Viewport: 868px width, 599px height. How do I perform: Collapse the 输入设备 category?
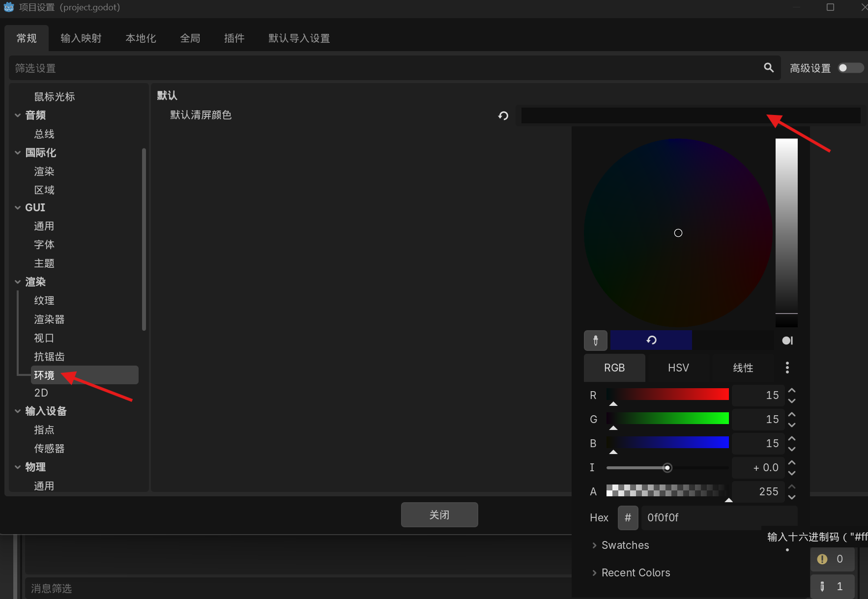coord(18,411)
